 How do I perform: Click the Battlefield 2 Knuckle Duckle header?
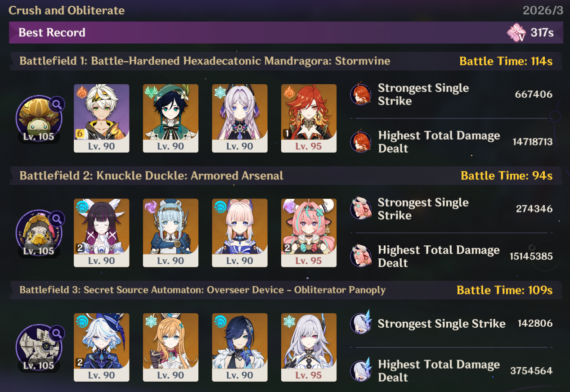[x=152, y=176]
